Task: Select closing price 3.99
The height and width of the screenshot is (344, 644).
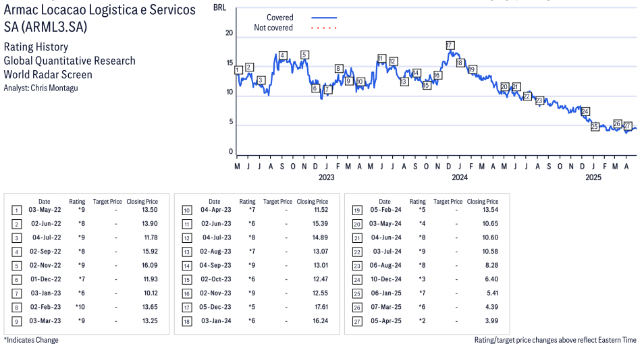Action: coord(491,320)
